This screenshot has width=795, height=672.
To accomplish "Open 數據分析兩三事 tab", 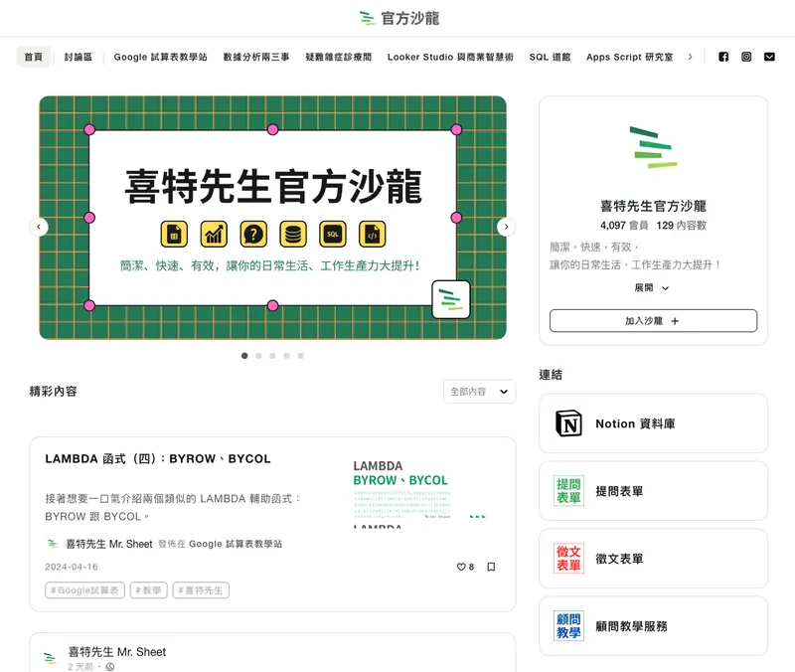I will point(256,57).
